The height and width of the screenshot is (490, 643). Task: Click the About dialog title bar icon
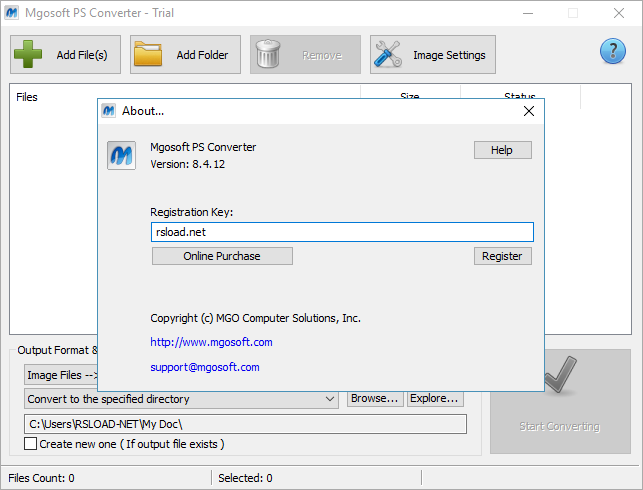(x=109, y=111)
